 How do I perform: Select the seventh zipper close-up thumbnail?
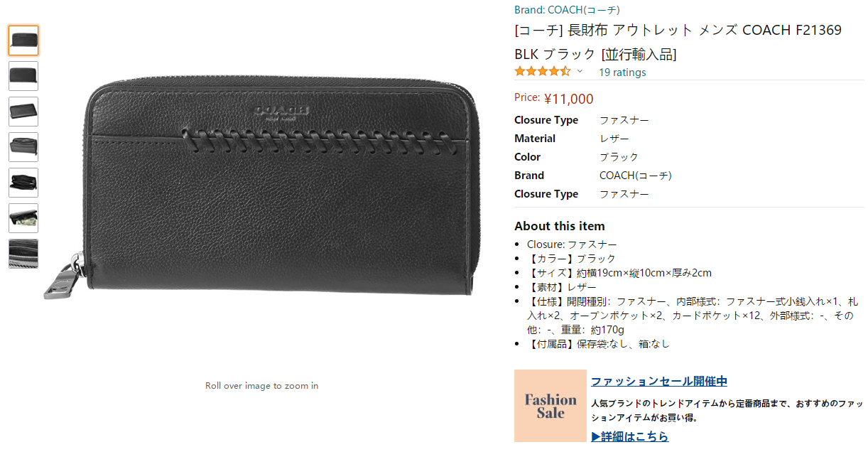23,254
